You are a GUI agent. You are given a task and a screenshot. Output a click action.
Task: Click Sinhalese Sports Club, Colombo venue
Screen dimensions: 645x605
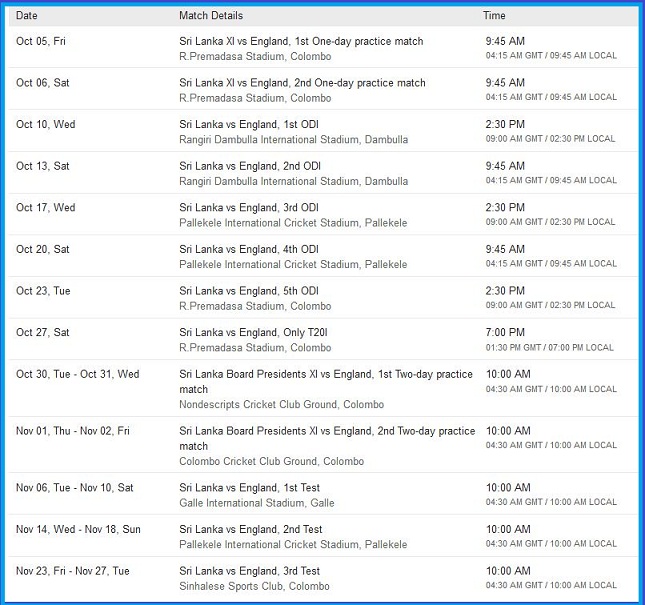pos(254,586)
